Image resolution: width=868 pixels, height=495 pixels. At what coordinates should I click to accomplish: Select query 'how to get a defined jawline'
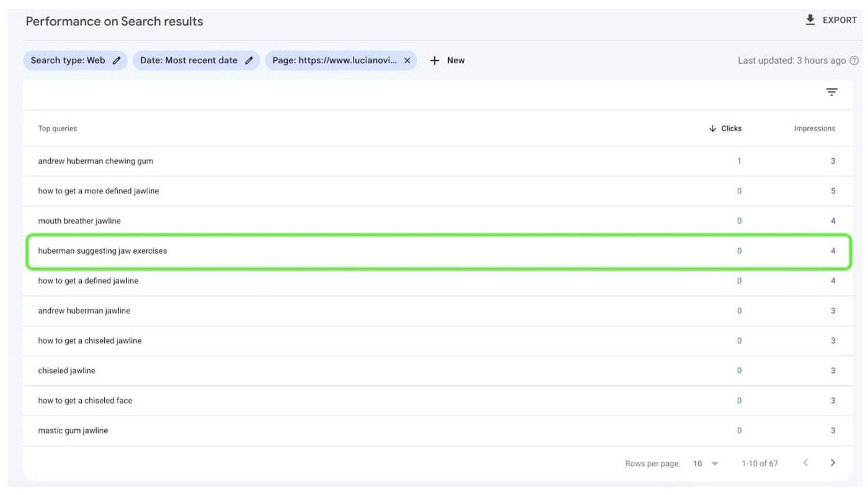point(88,281)
